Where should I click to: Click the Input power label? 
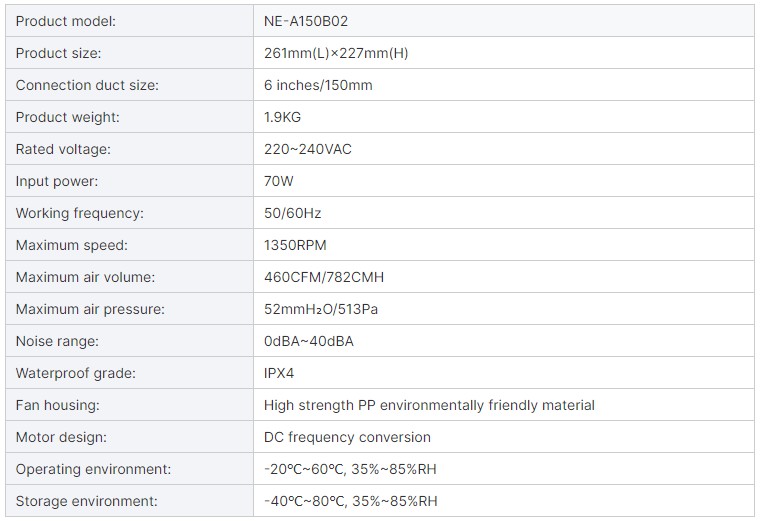[57, 181]
